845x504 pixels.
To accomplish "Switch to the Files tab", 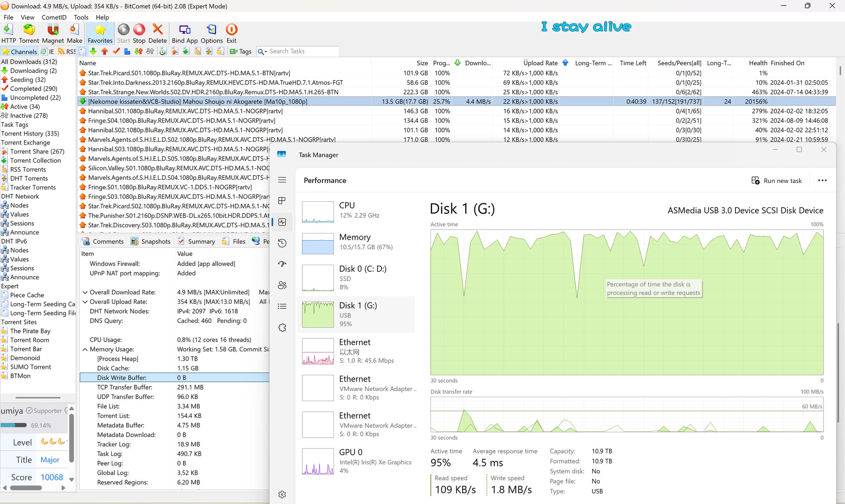I will (234, 241).
